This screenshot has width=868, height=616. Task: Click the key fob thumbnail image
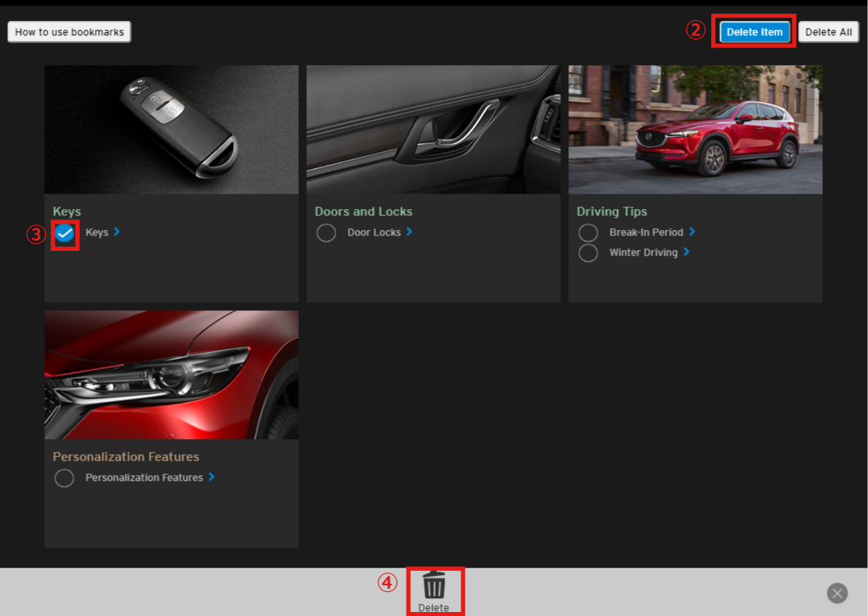pos(171,129)
